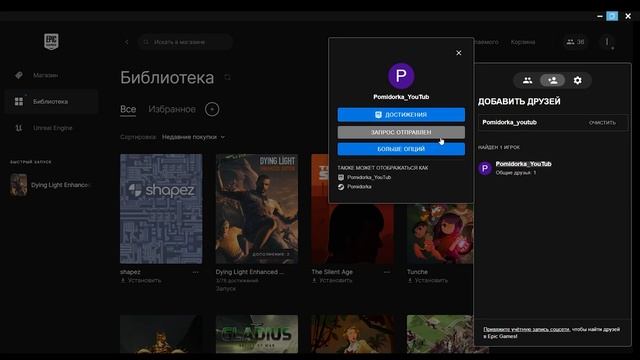Switch to the Все tab
This screenshot has width=640, height=360.
coord(128,109)
